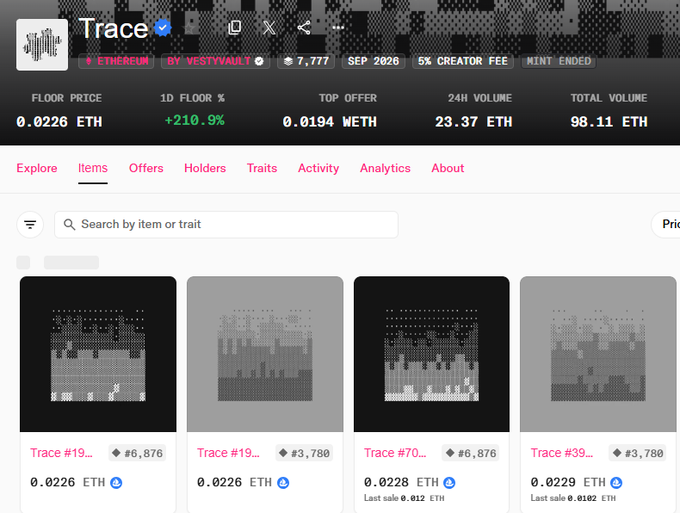680x513 pixels.
Task: Click the MINT ENDED badge
Action: (x=559, y=61)
